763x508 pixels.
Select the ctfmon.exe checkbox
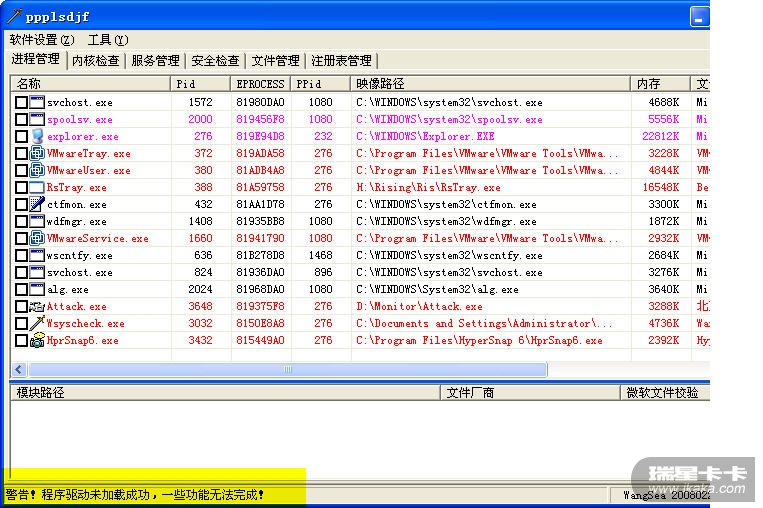pyautogui.click(x=21, y=204)
